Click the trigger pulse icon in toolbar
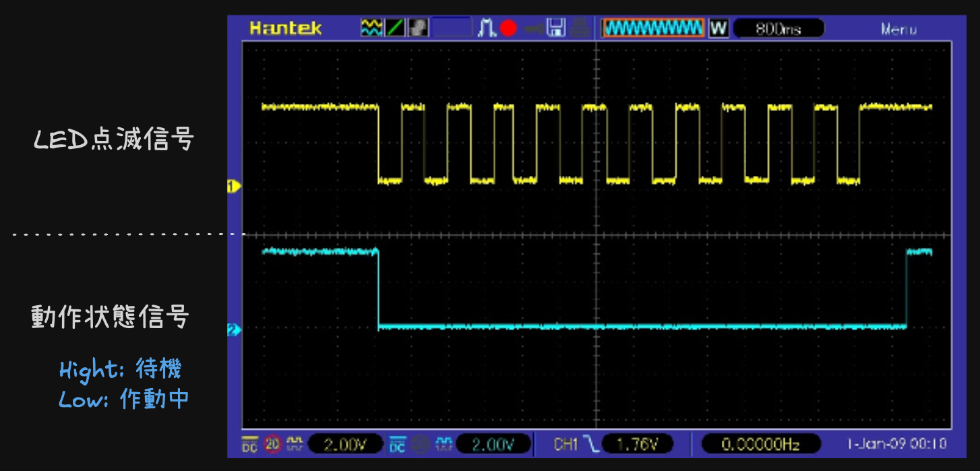The height and width of the screenshot is (471, 980). tap(487, 28)
